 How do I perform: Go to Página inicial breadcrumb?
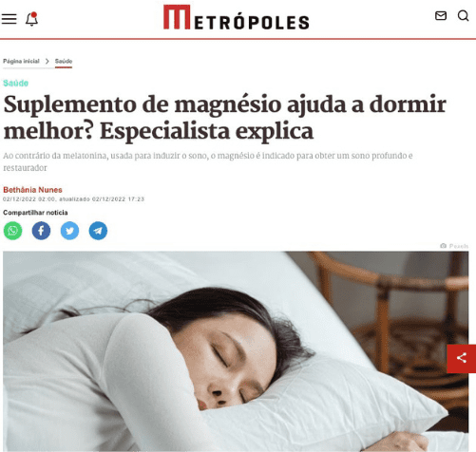tap(21, 61)
